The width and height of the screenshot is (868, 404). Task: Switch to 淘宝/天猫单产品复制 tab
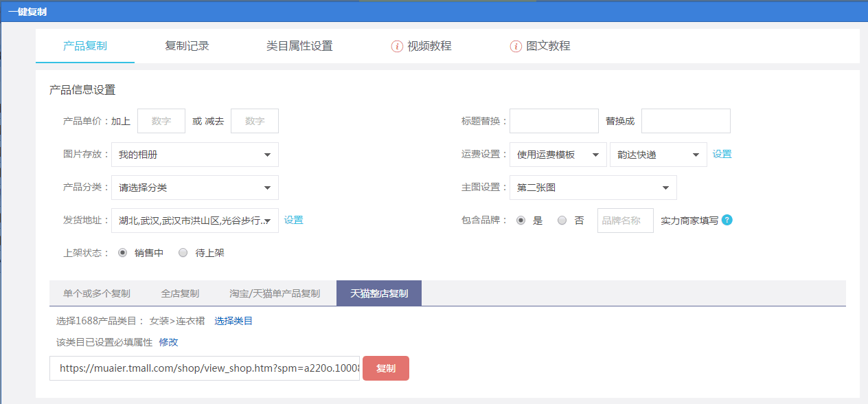275,293
